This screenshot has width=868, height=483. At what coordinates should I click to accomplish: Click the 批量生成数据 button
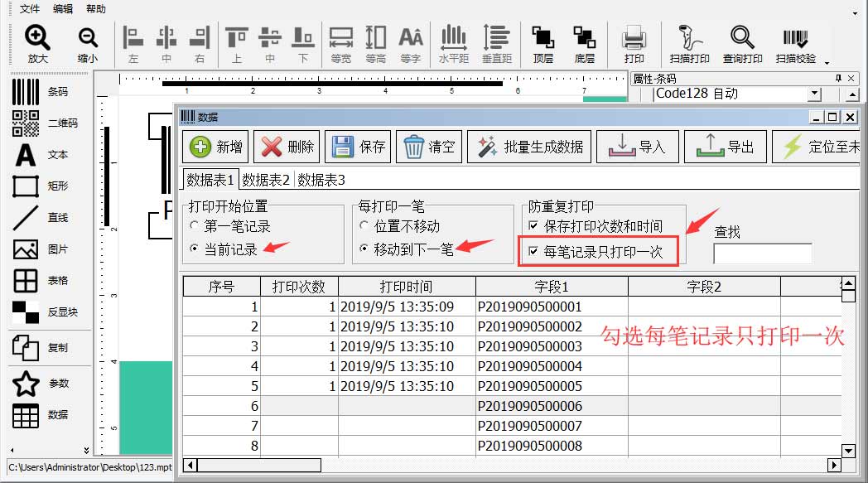531,147
